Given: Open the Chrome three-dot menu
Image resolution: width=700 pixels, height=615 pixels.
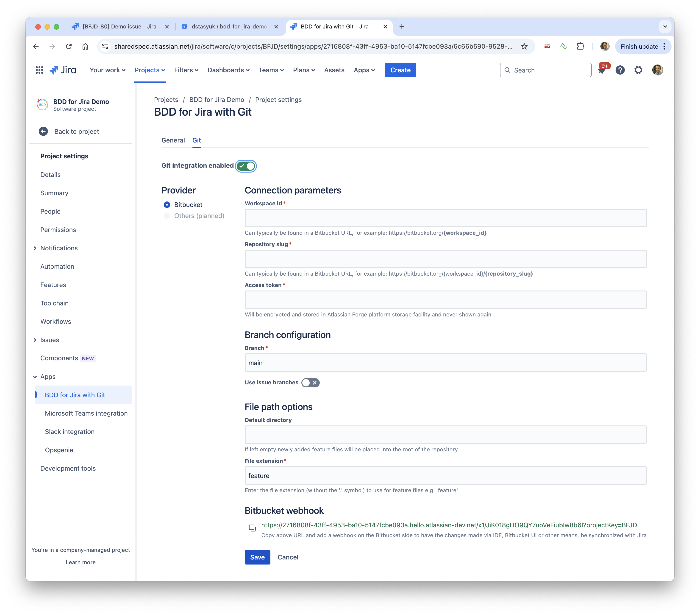Looking at the screenshot, I should tap(664, 46).
